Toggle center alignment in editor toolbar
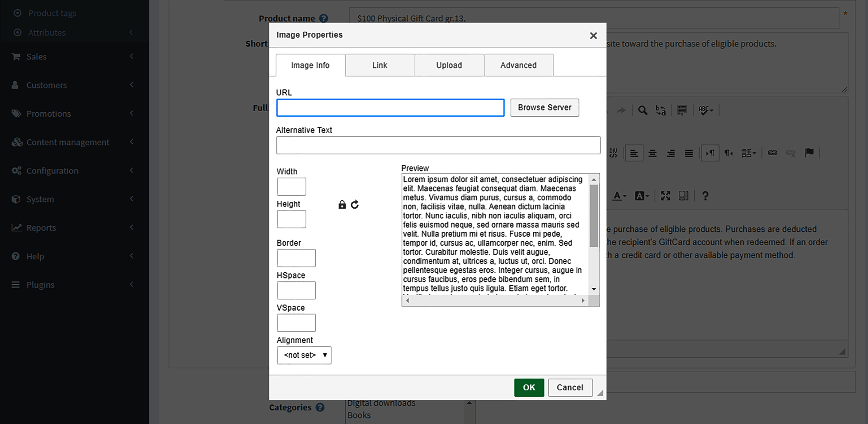The image size is (868, 424). tap(652, 153)
